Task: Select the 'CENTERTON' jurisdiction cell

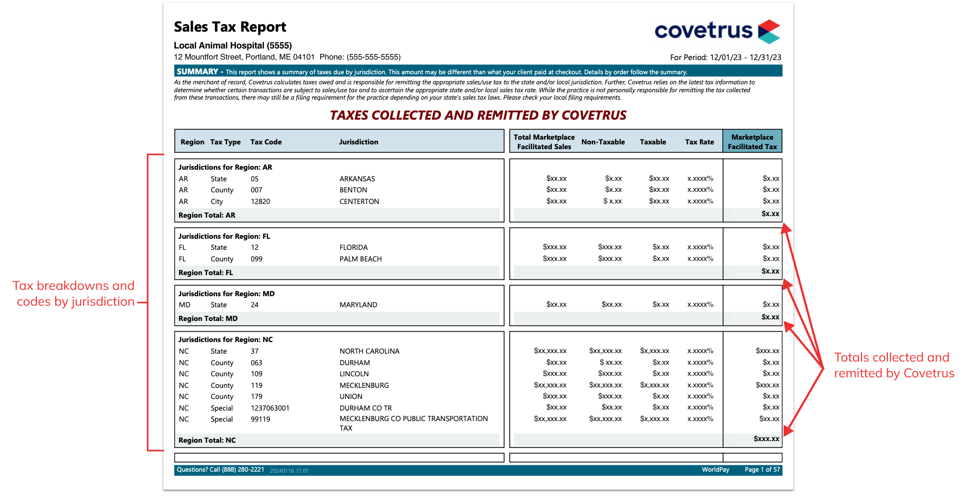Action: pos(359,201)
